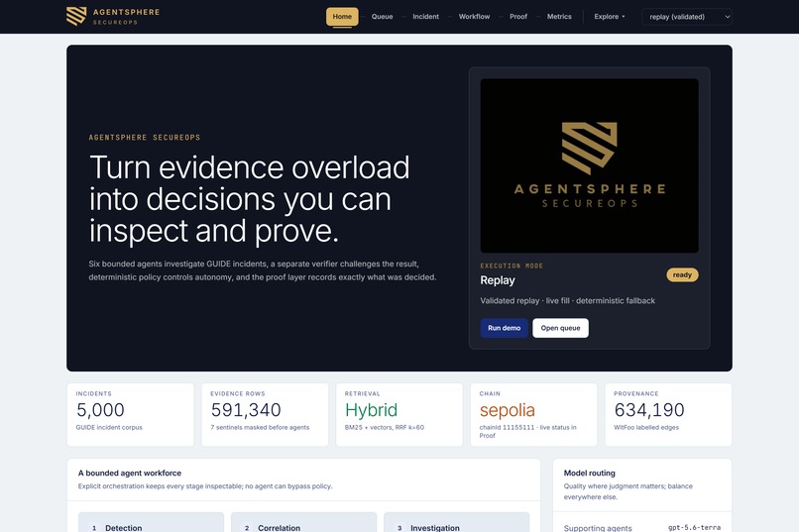Click the Retrieval Hybrid card
This screenshot has height=532, width=799.
399,415
